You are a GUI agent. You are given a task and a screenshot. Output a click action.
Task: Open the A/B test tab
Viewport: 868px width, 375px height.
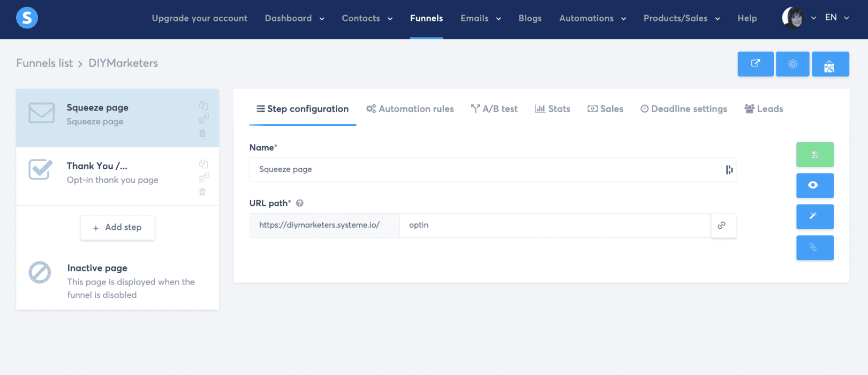(x=494, y=109)
